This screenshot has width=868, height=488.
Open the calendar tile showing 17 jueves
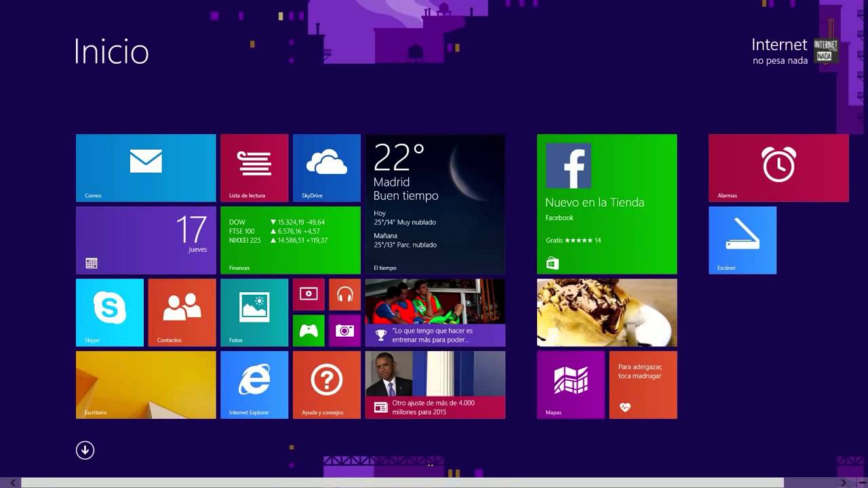point(146,241)
